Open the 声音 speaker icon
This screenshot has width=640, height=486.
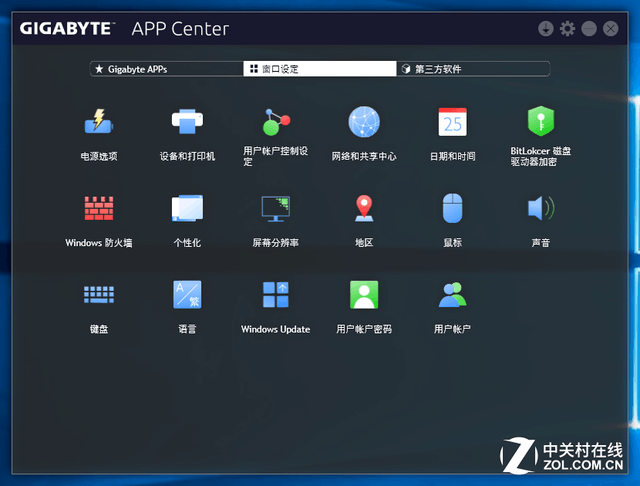coord(540,208)
